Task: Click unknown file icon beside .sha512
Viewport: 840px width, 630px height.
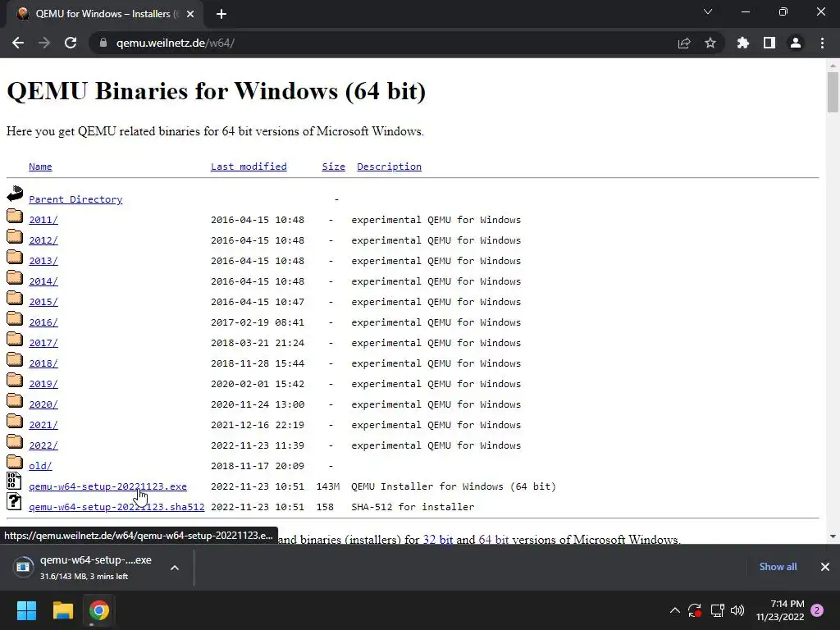Action: (14, 501)
